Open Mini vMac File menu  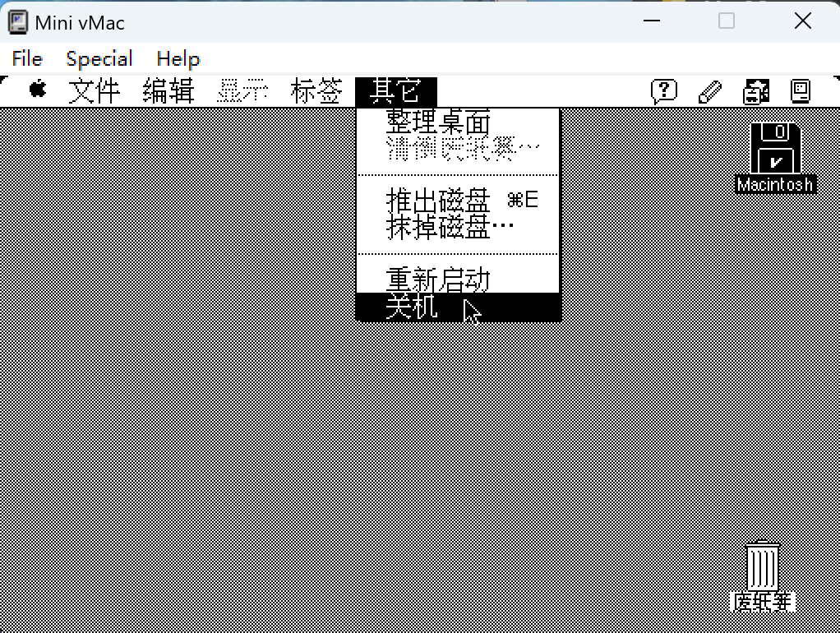(x=27, y=59)
